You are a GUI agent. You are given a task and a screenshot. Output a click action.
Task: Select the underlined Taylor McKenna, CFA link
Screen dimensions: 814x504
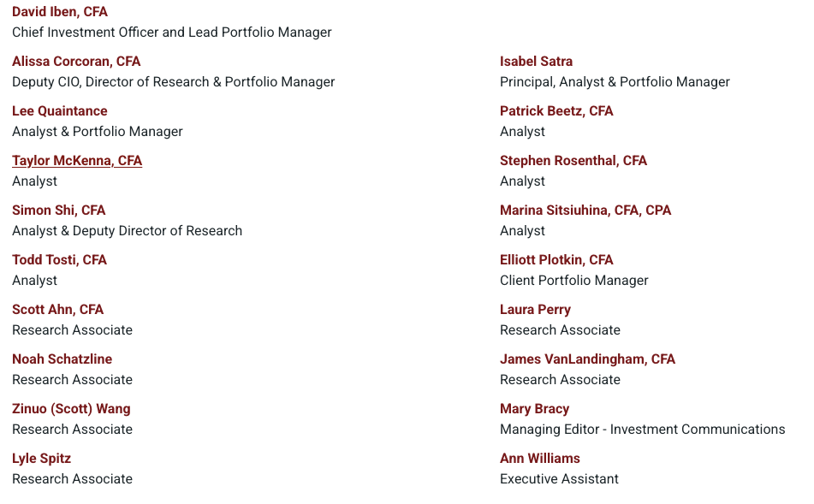pyautogui.click(x=77, y=161)
